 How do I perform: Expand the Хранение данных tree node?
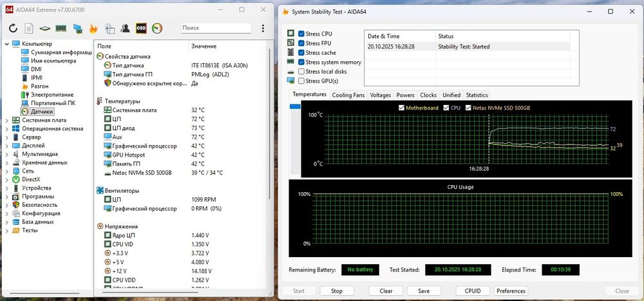pyautogui.click(x=6, y=162)
